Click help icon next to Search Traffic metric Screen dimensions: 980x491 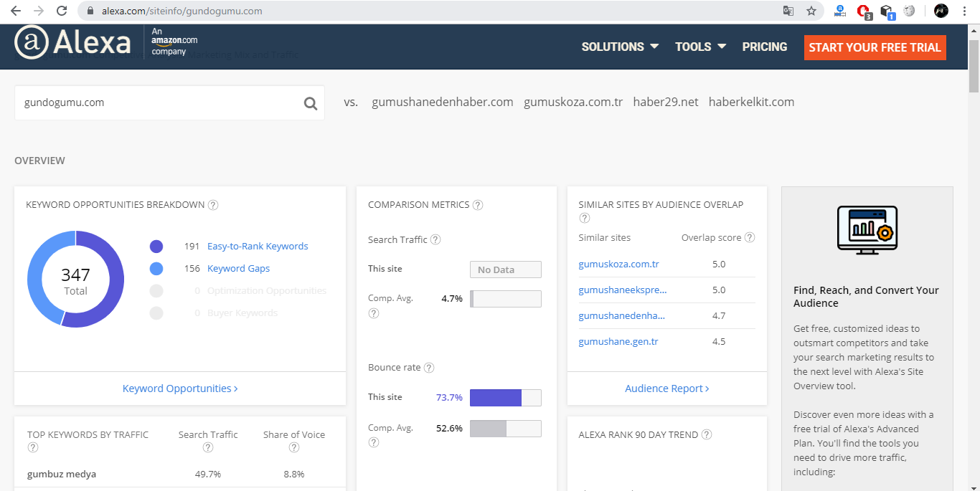tap(435, 240)
